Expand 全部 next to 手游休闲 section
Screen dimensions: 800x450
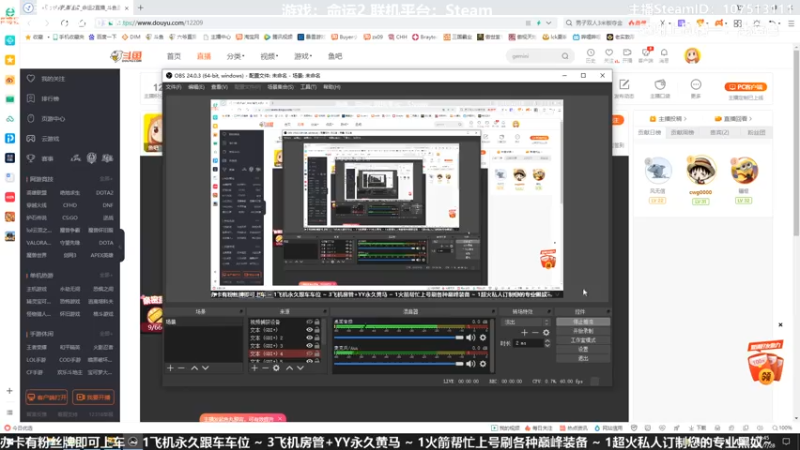(x=106, y=334)
